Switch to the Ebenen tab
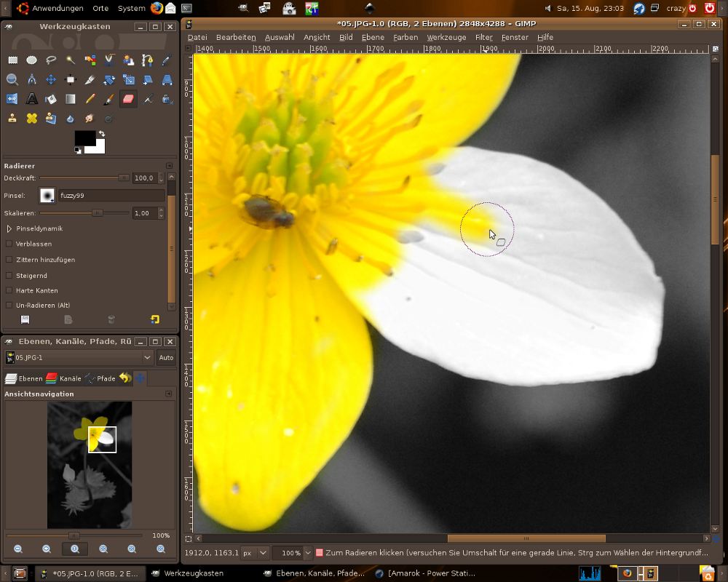 coord(24,378)
